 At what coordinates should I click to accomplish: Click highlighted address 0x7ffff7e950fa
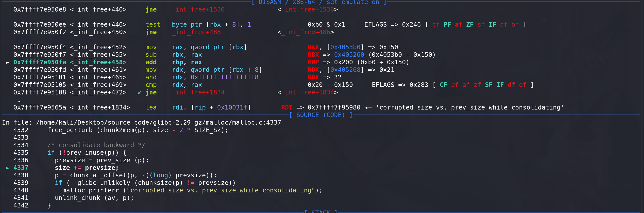click(x=40, y=62)
